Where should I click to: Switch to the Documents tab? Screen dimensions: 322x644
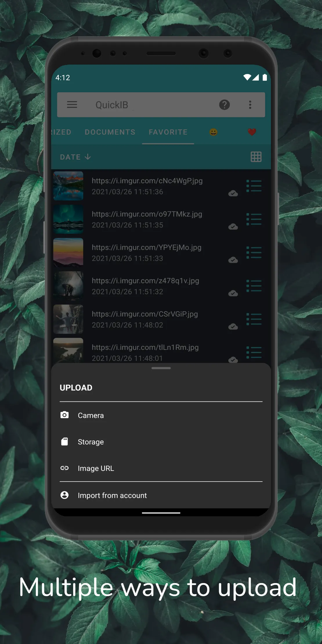(x=110, y=132)
